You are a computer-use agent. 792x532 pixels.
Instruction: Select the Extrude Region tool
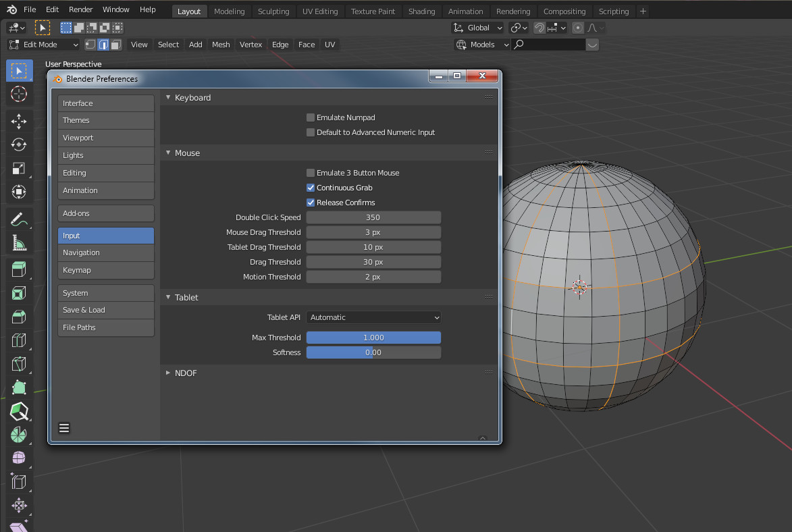[x=19, y=270]
